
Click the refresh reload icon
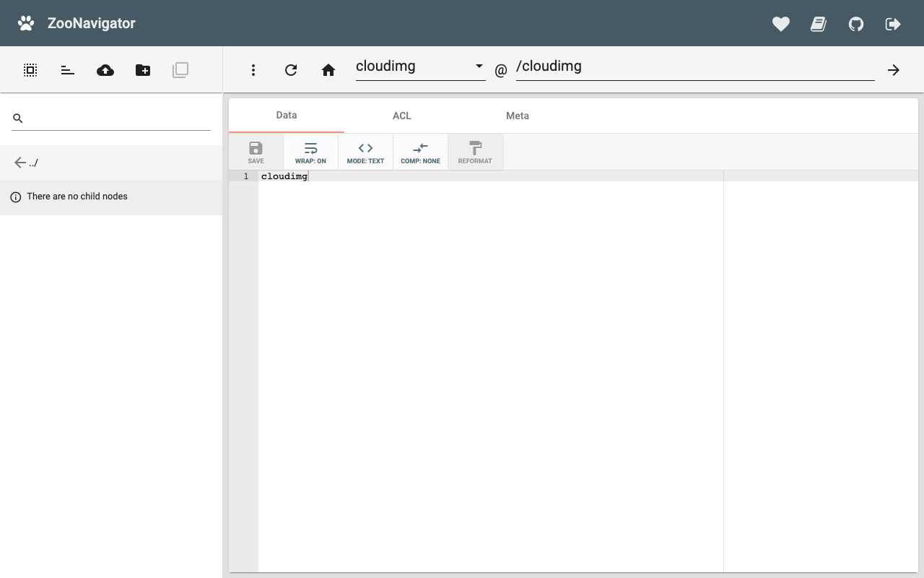point(291,70)
